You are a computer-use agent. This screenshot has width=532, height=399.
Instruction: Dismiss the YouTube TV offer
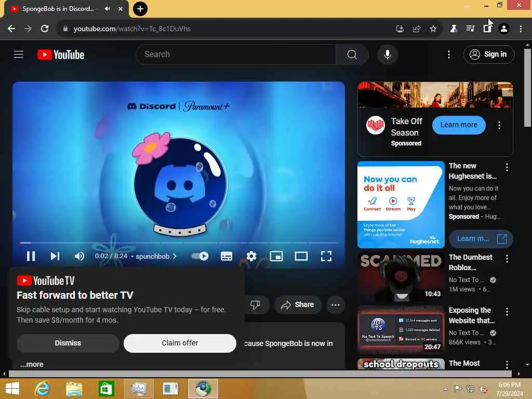pos(68,343)
